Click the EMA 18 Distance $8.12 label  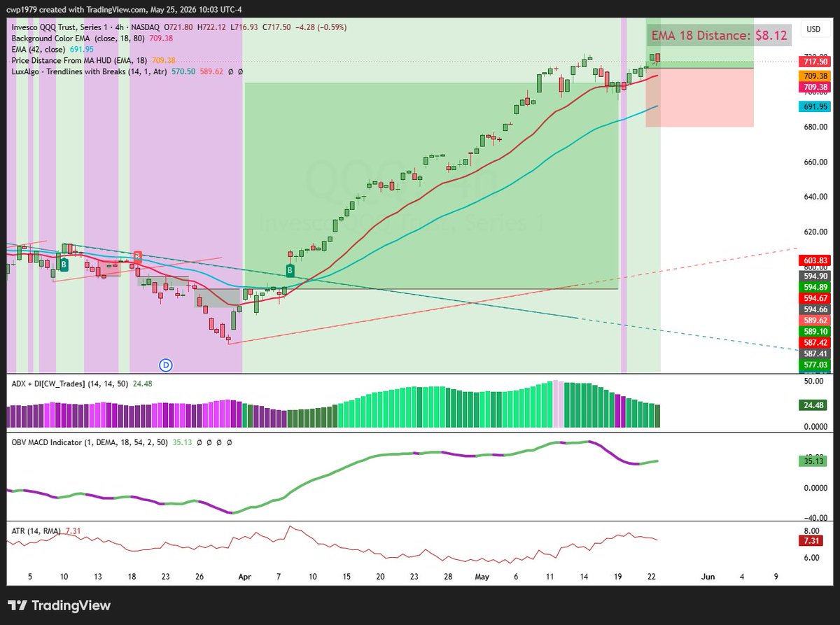(x=719, y=35)
